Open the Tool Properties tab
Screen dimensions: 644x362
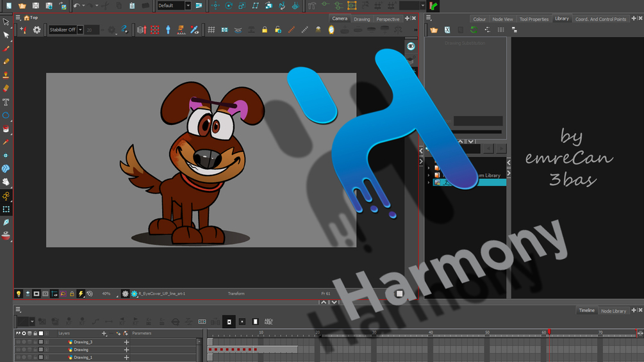(534, 19)
